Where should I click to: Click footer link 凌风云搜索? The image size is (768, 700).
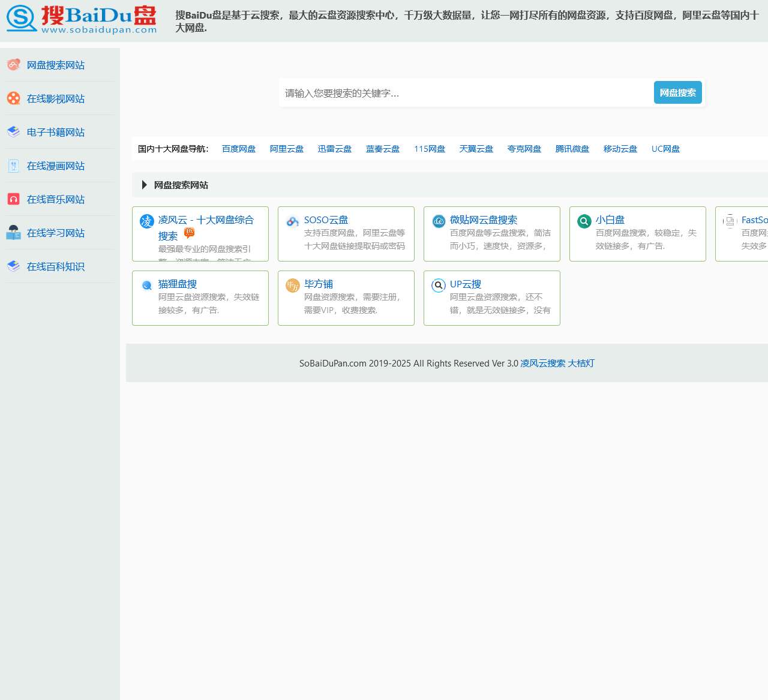coord(543,363)
